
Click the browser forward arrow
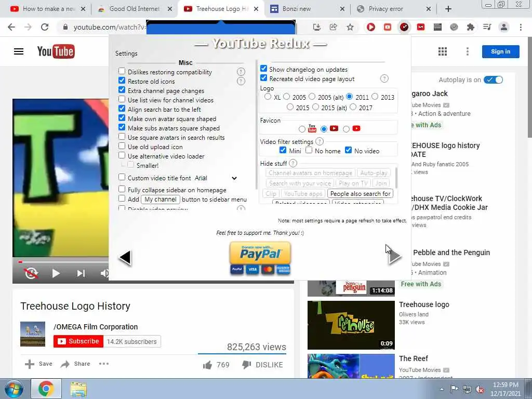click(x=28, y=27)
